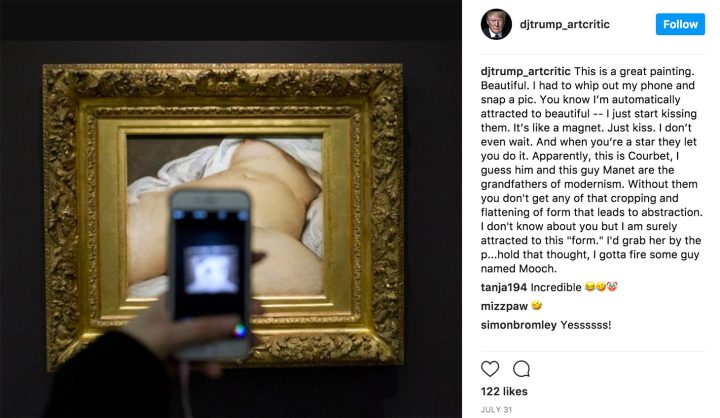Click the posted photo of the framed painting

(231, 209)
